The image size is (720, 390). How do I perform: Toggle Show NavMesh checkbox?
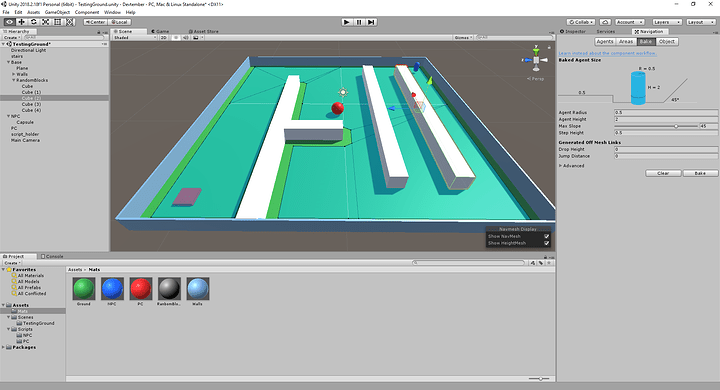546,236
